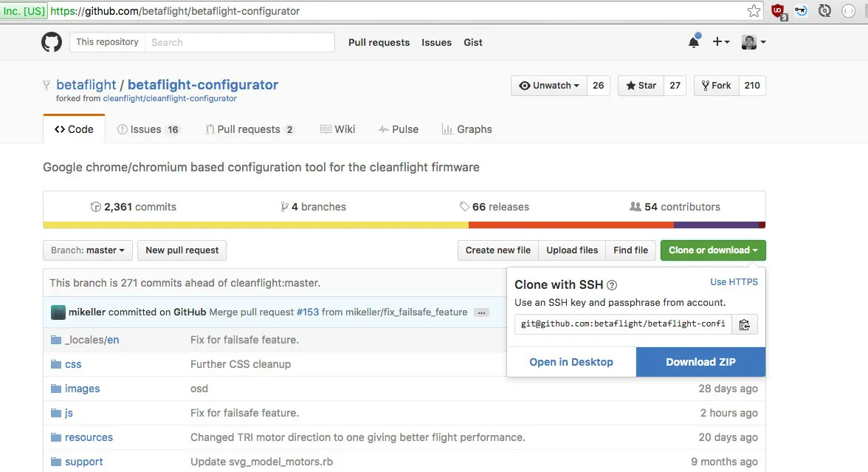
Task: Focus the repository search field
Action: click(x=238, y=42)
